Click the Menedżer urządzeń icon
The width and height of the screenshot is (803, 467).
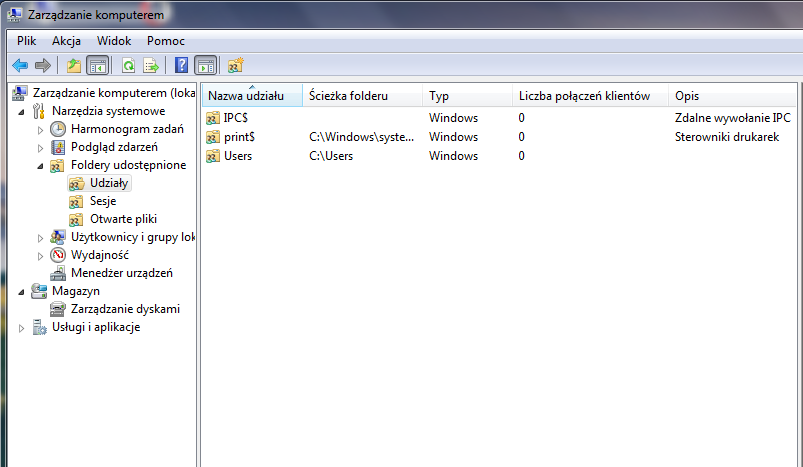(58, 273)
